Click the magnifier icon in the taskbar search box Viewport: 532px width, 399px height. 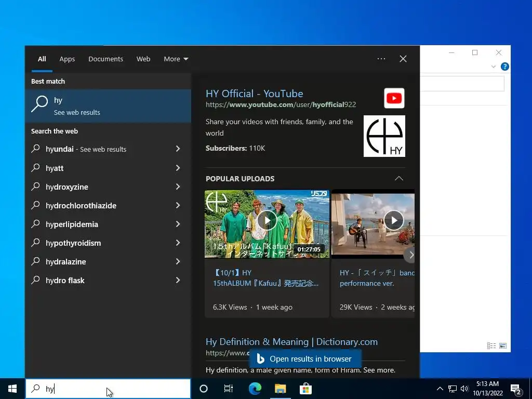[x=35, y=389]
